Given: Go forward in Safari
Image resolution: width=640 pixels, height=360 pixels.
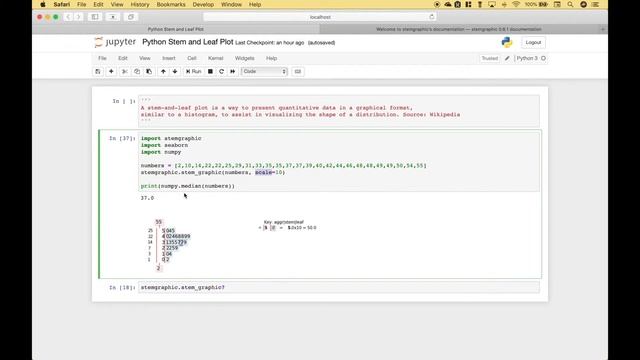Looking at the screenshot, I should pos(78,17).
